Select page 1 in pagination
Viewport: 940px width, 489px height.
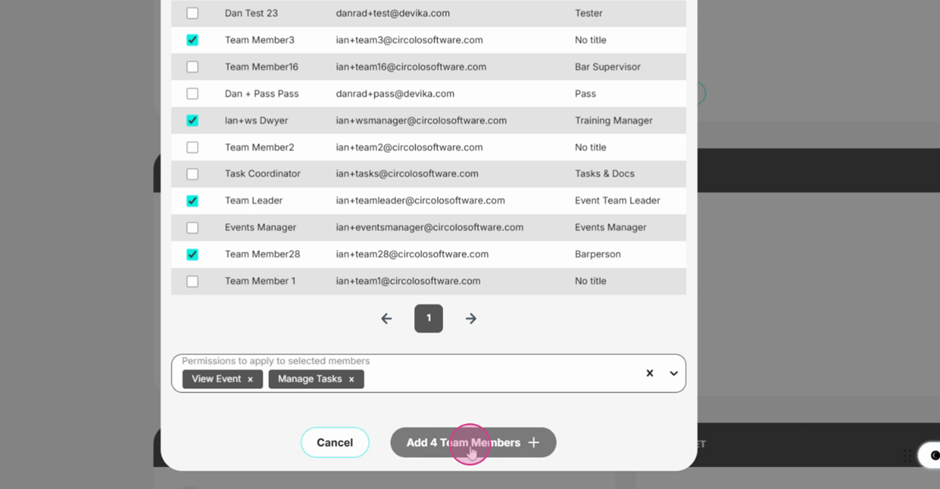[428, 318]
